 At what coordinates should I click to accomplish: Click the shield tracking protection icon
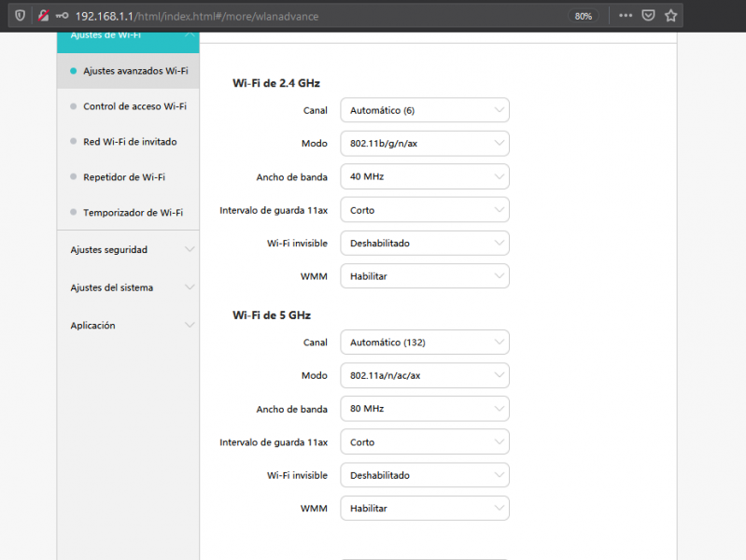click(21, 16)
